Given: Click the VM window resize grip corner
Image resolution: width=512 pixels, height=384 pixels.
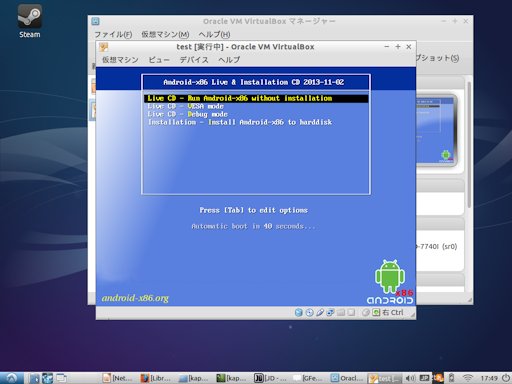Looking at the screenshot, I should pyautogui.click(x=412, y=314).
